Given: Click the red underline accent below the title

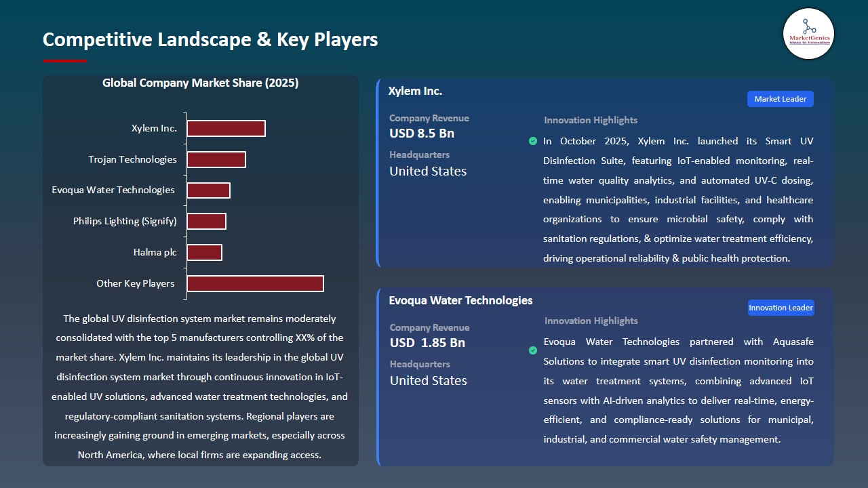Looking at the screenshot, I should 64,59.
